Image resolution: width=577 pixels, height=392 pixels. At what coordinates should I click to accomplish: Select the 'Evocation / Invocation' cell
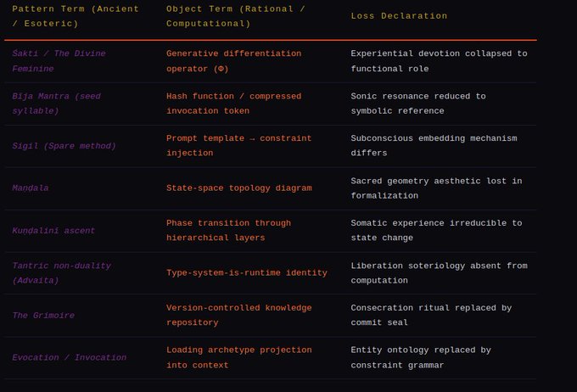pyautogui.click(x=70, y=358)
